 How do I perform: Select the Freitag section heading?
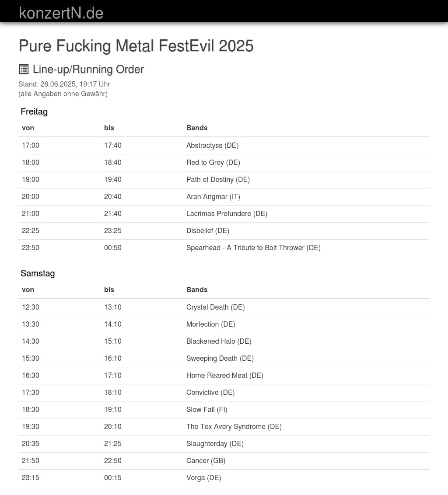34,112
